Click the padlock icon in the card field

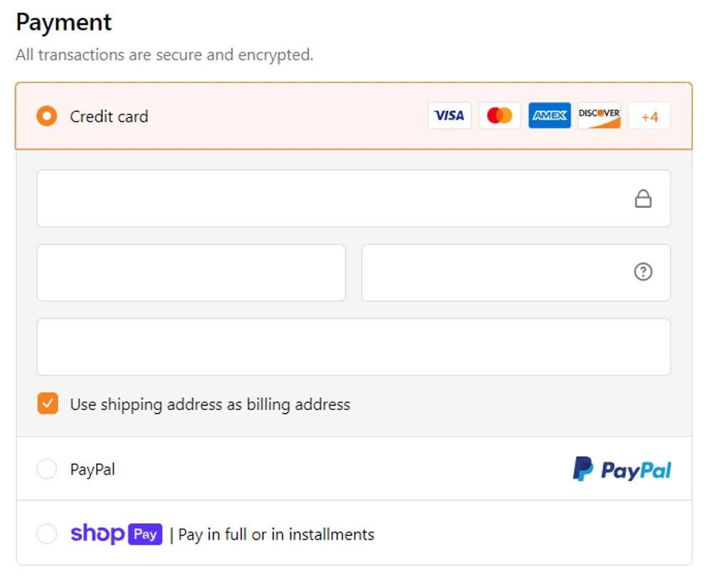tap(643, 199)
